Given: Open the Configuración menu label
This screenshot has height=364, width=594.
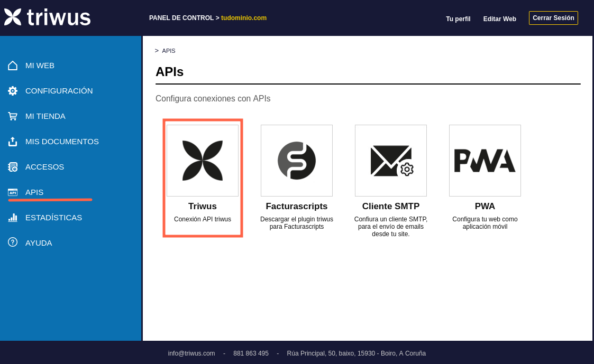Looking at the screenshot, I should (x=59, y=91).
